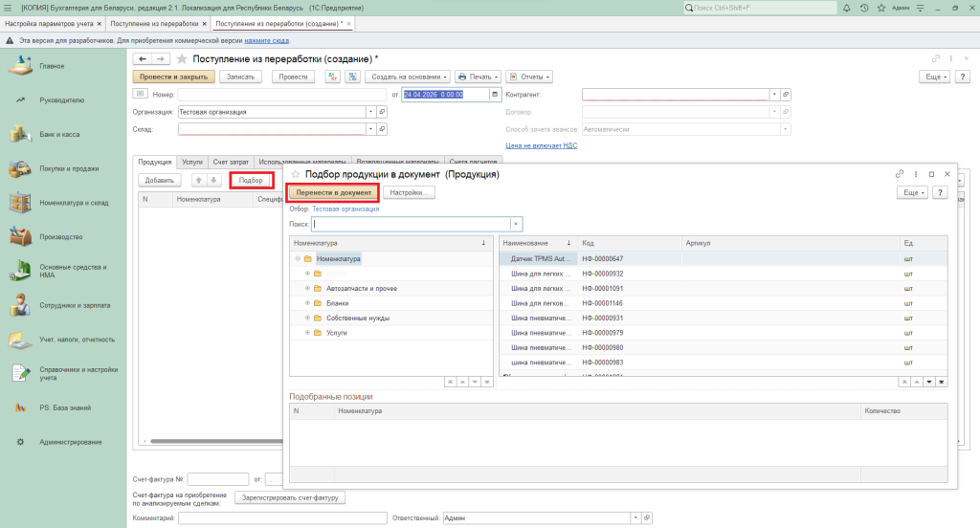Open the history clock icon
Viewport: 980px width, 528px height.
coord(864,8)
